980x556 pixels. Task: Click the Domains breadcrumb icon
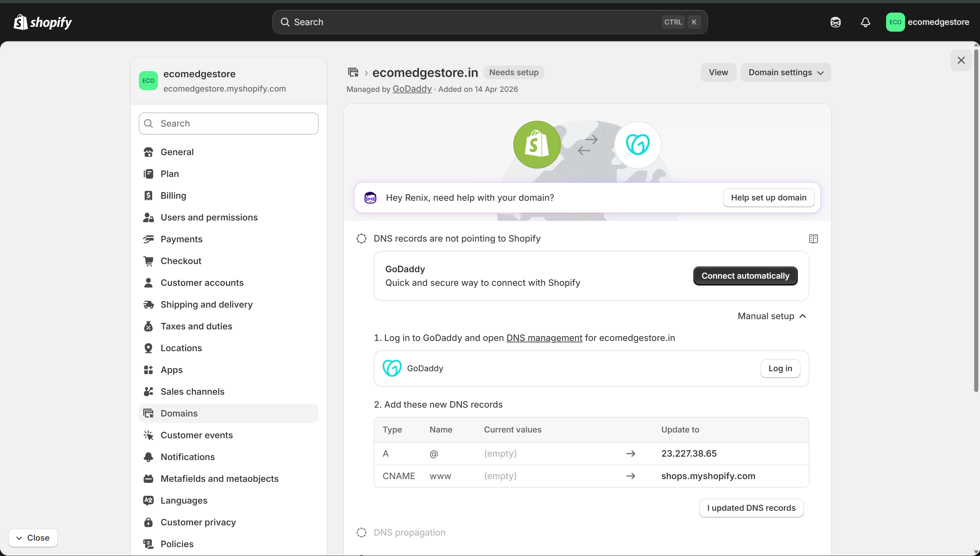click(x=354, y=72)
